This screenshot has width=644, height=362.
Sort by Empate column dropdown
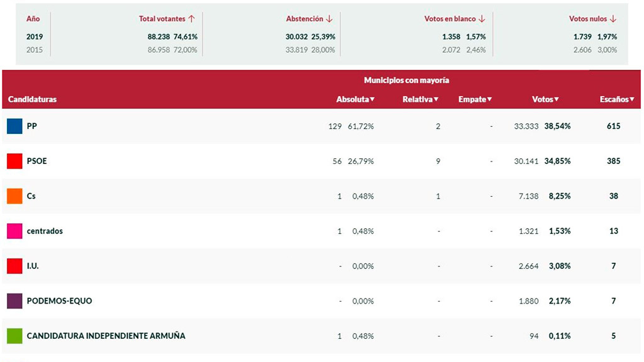pyautogui.click(x=475, y=99)
